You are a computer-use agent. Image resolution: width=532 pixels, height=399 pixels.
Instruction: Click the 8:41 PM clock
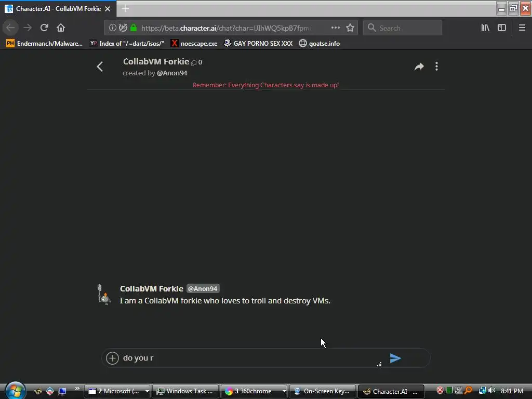512,391
